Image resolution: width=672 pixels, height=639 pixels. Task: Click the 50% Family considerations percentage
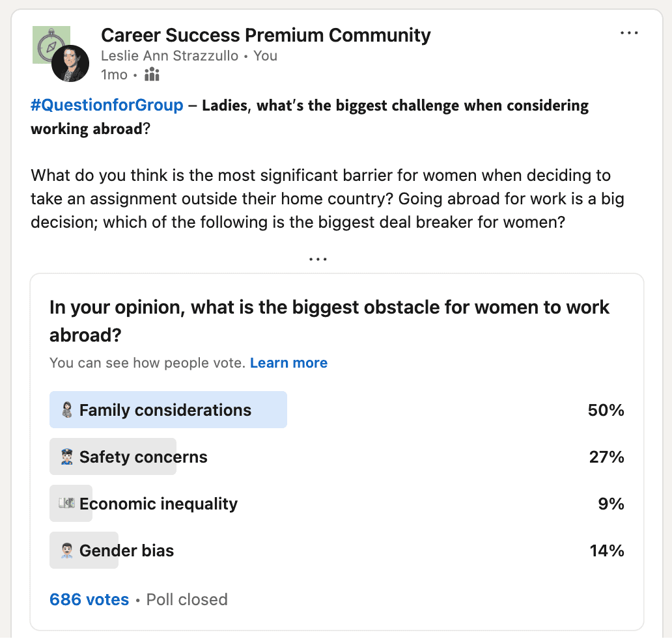606,411
